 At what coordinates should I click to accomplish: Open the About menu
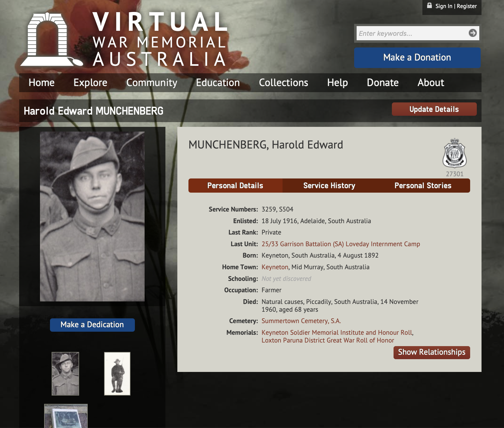pos(431,83)
